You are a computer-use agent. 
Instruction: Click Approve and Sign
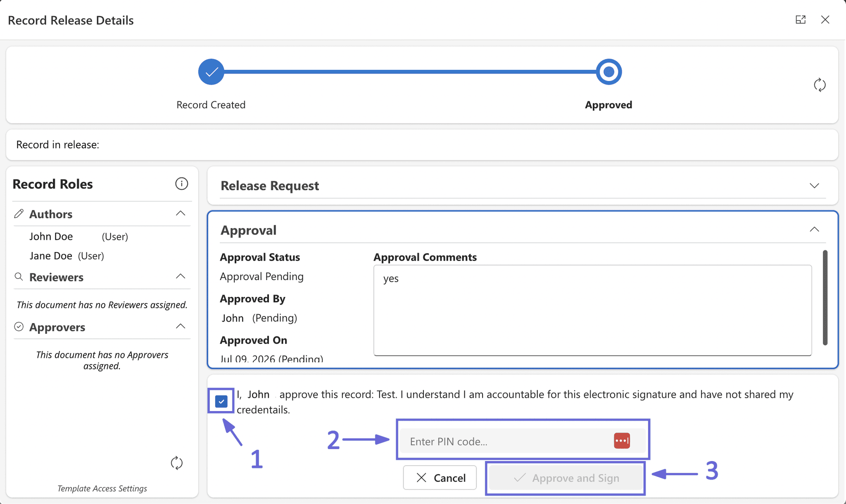[566, 478]
